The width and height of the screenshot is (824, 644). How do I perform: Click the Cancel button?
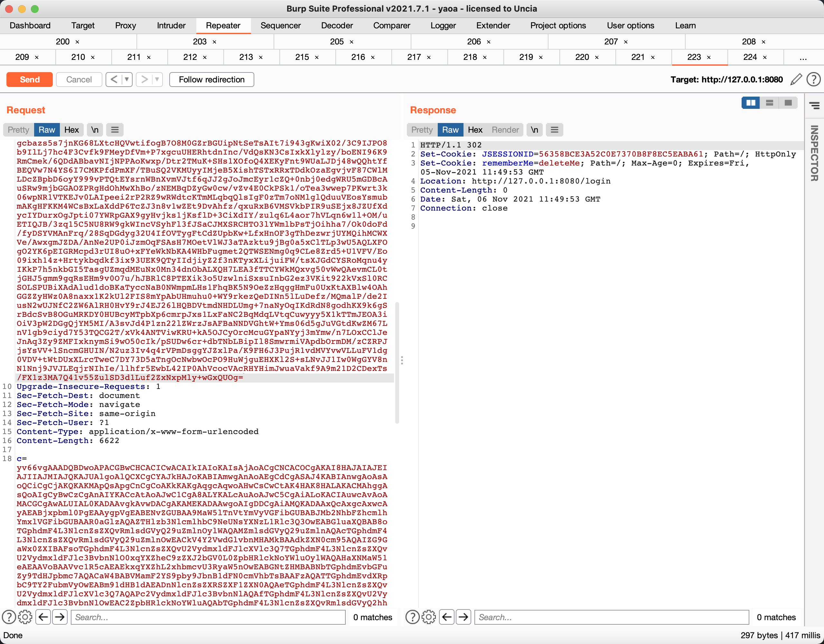pos(79,80)
